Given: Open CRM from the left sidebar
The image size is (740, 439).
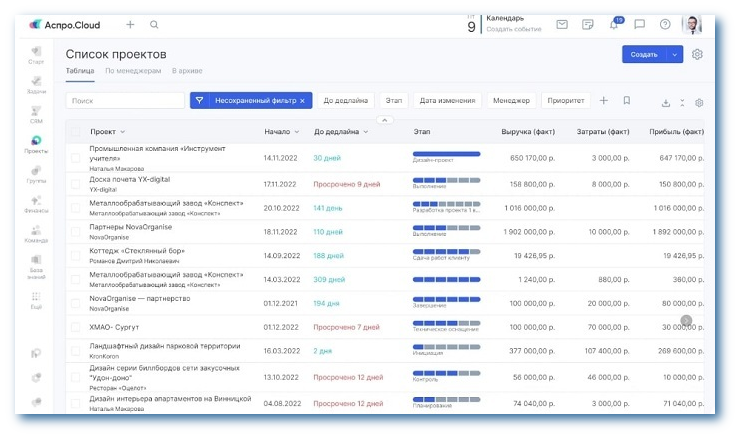Looking at the screenshot, I should tap(36, 110).
